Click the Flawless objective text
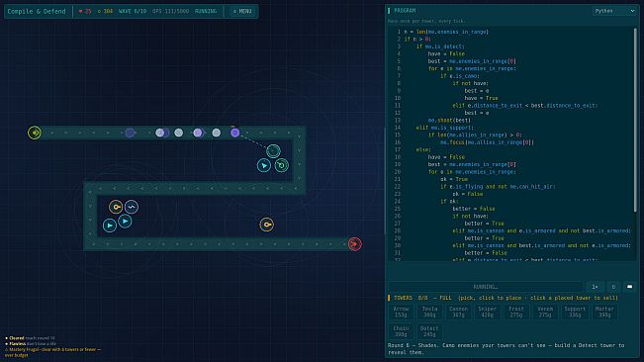The height and width of the screenshot is (362, 644). coord(31,344)
